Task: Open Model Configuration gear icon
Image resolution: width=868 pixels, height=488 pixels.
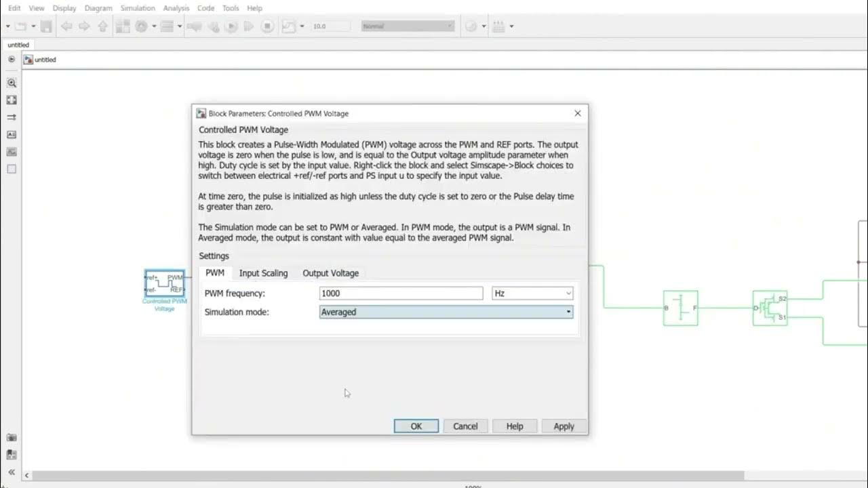Action: [141, 26]
